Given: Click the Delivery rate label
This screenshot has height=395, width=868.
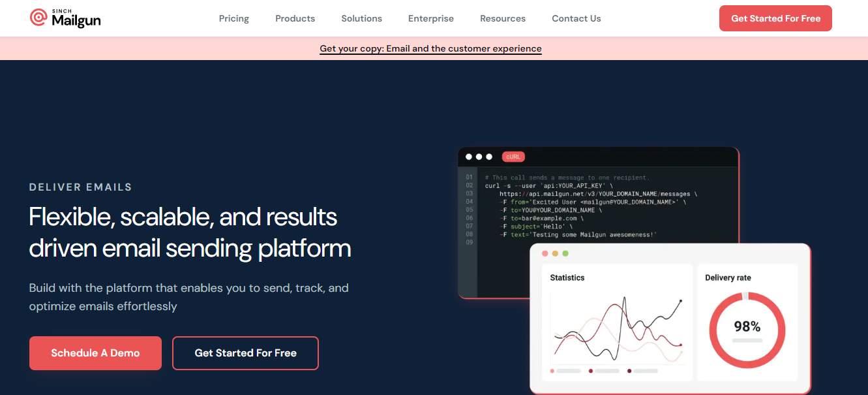Looking at the screenshot, I should click(x=728, y=277).
